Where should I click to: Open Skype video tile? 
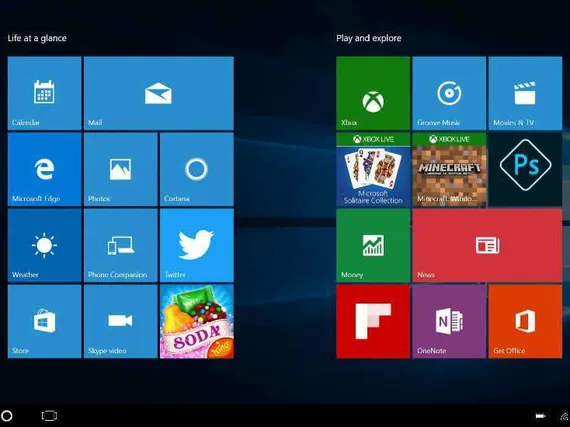coord(121,321)
